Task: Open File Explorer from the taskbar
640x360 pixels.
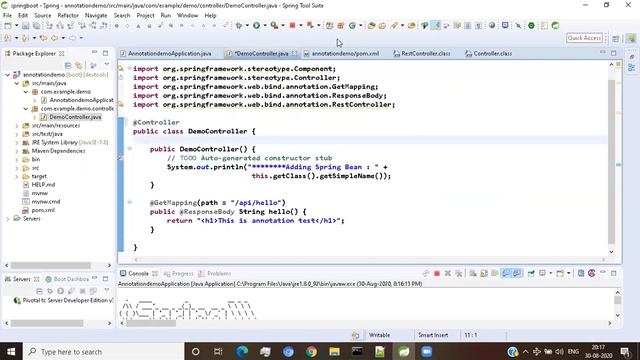Action: tap(334, 351)
